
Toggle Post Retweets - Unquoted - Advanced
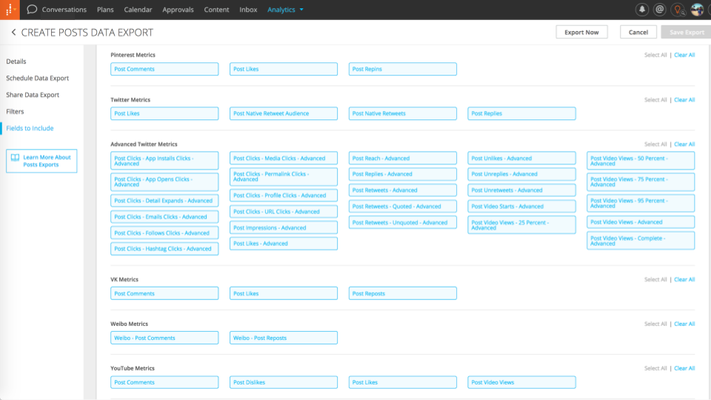coord(403,223)
